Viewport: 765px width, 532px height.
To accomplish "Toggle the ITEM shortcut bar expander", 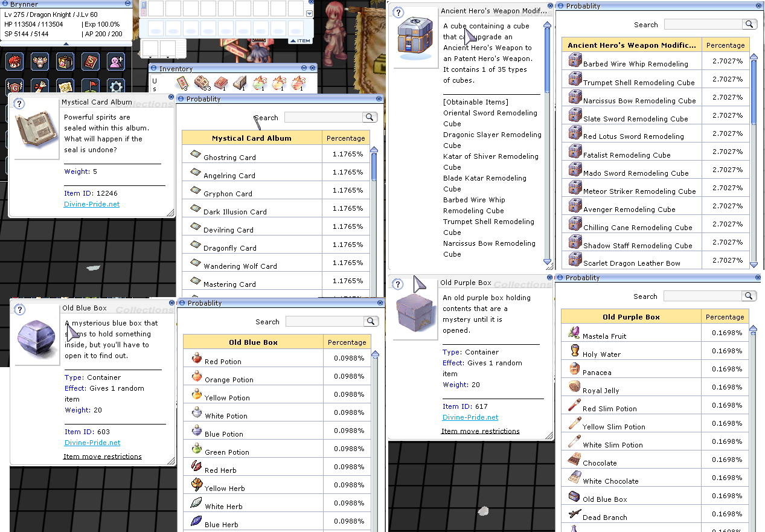I will click(x=300, y=41).
